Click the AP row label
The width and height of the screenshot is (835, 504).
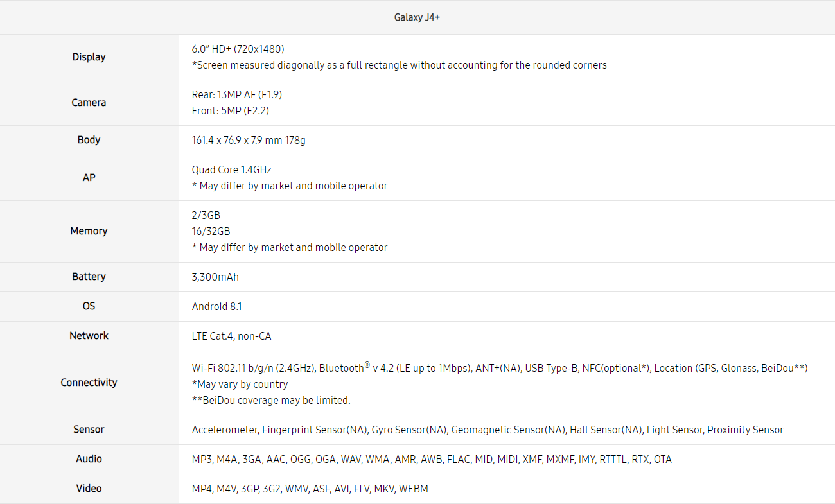tap(89, 178)
